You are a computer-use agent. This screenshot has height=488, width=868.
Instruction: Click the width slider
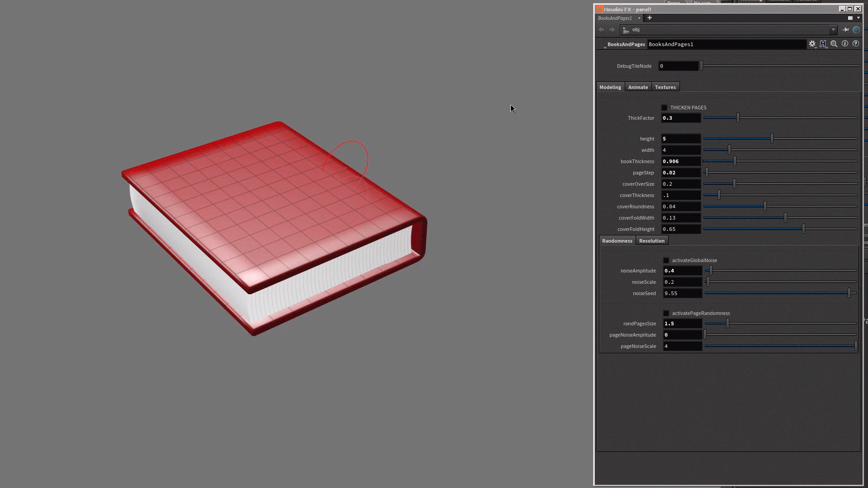coord(781,150)
